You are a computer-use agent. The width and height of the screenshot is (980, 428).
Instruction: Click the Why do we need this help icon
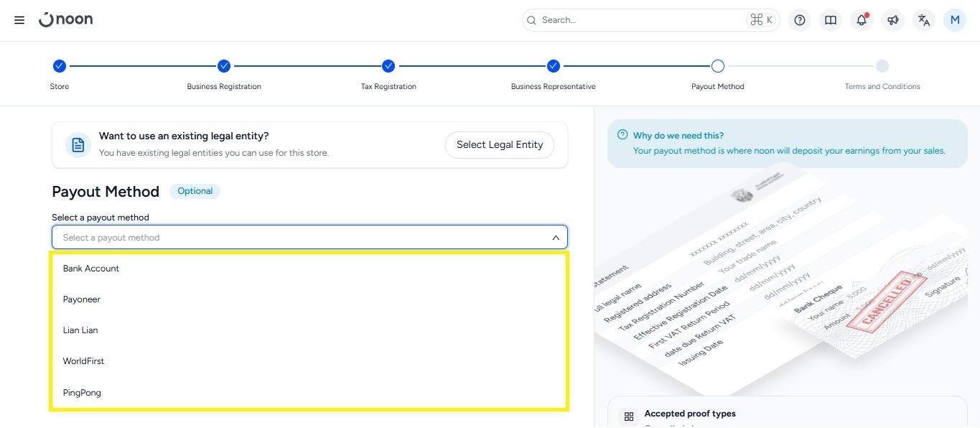[622, 135]
